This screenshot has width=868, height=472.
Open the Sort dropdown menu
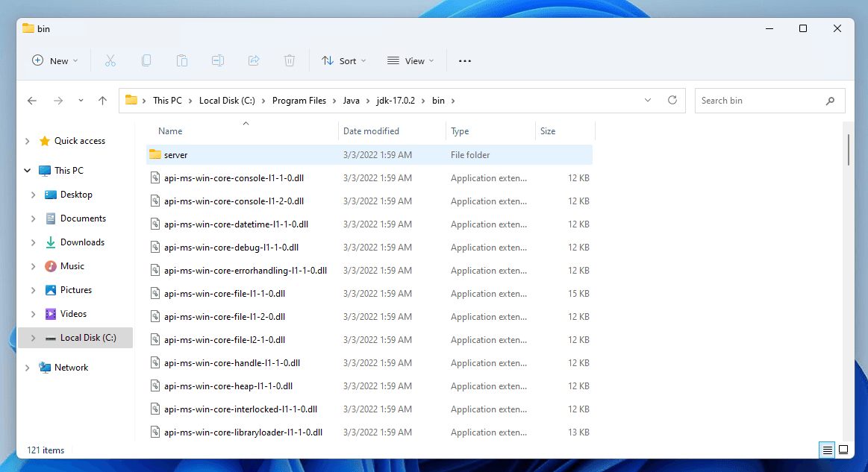tap(344, 61)
